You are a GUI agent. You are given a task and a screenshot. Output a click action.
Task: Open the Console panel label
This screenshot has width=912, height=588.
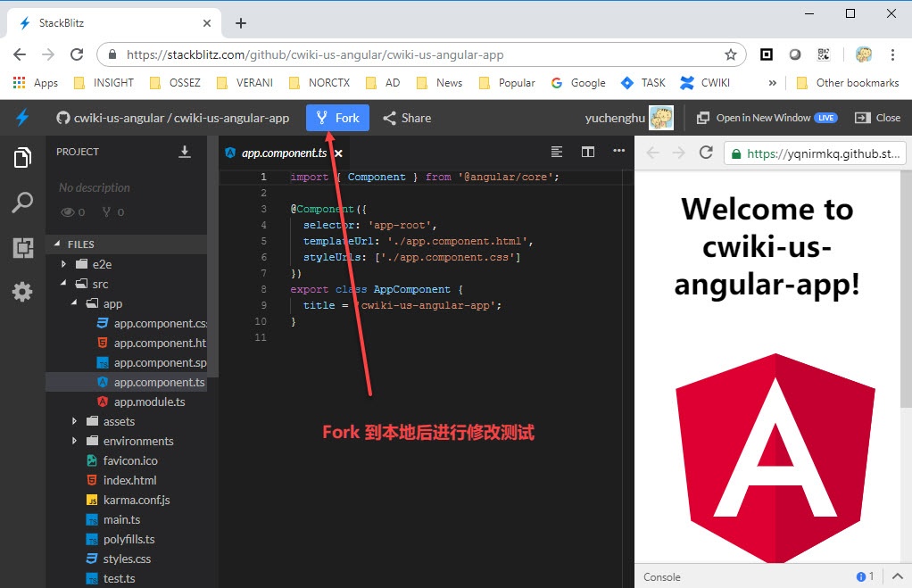pyautogui.click(x=662, y=577)
